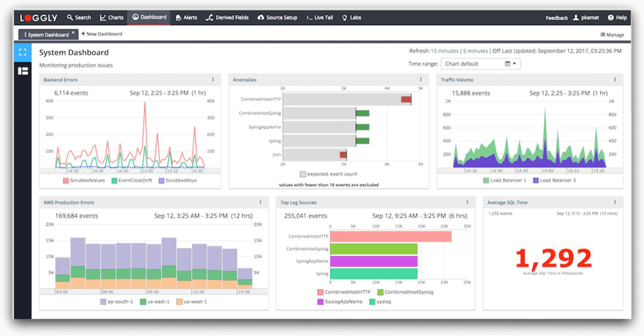Click the Loggly logo
This screenshot has height=336, width=644.
tap(38, 18)
